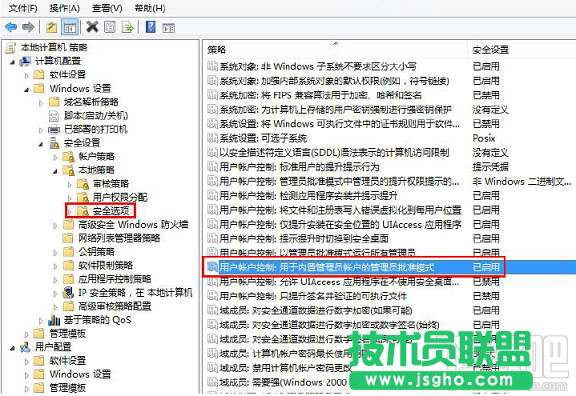Click the Posix value cell

(484, 138)
